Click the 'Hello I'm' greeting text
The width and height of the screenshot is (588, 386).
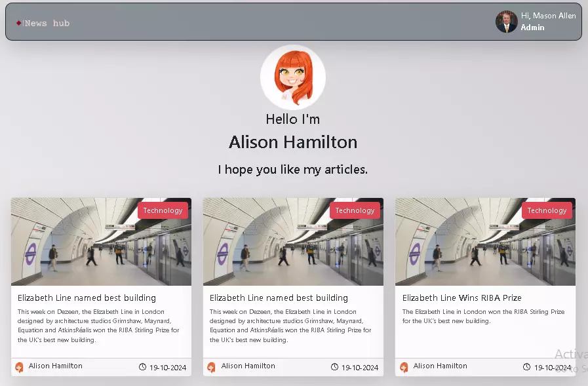pyautogui.click(x=293, y=119)
